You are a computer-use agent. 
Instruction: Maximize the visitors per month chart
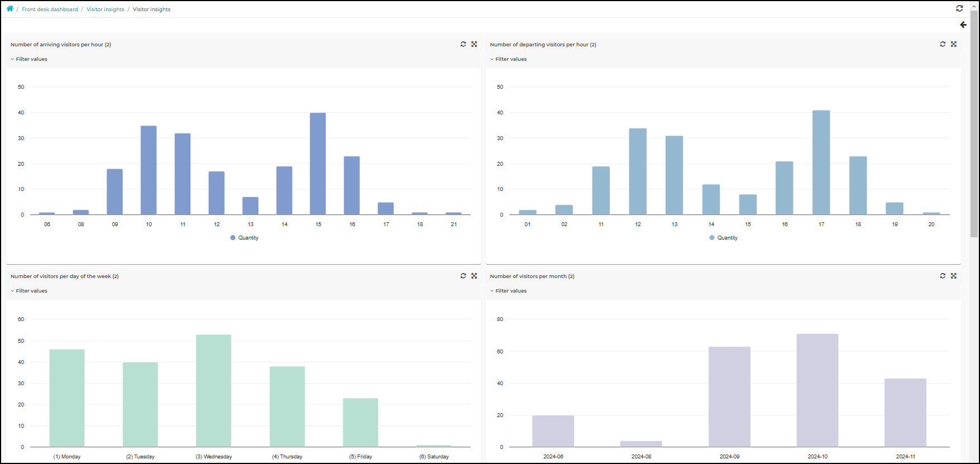954,276
